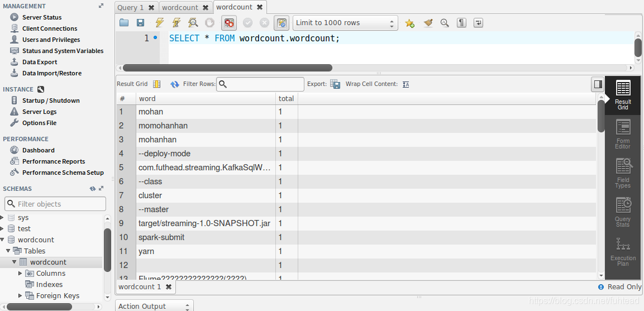Toggle the side panel visibility button
Image resolution: width=644 pixels, height=311 pixels.
click(x=598, y=84)
